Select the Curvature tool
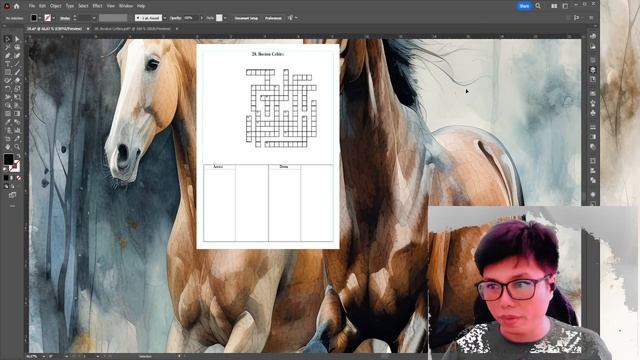The image size is (640, 360). point(17,56)
